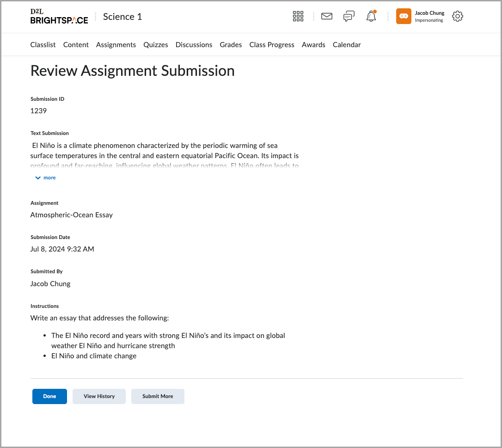Viewport: 502px width, 448px height.
Task: Open the message alerts envelope icon
Action: click(327, 17)
